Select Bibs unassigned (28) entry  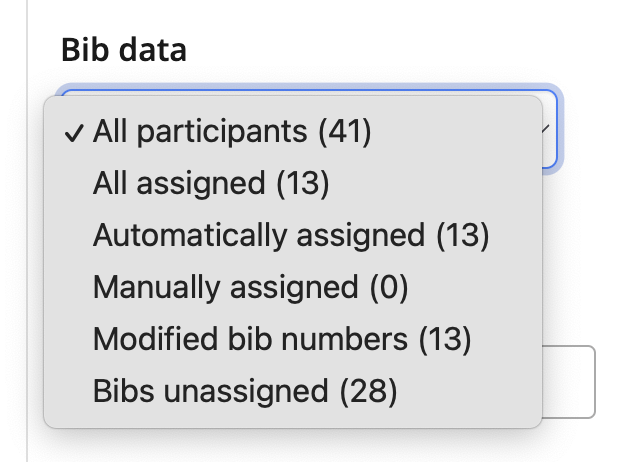[245, 392]
